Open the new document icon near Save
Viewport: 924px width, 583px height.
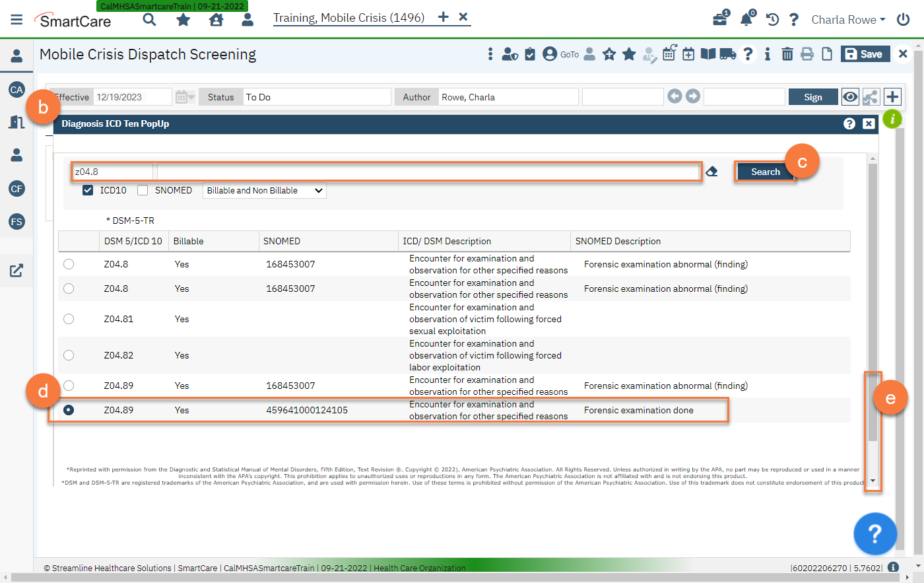coord(827,53)
